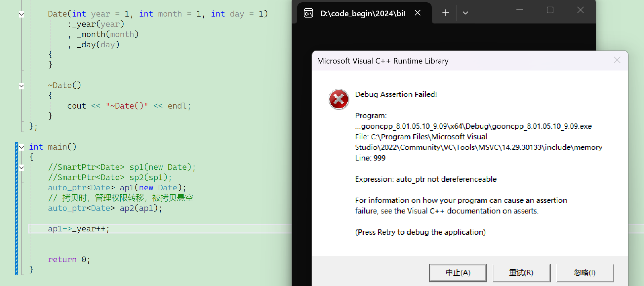Image resolution: width=644 pixels, height=286 pixels.
Task: Maximize the terminal window
Action: point(550,10)
